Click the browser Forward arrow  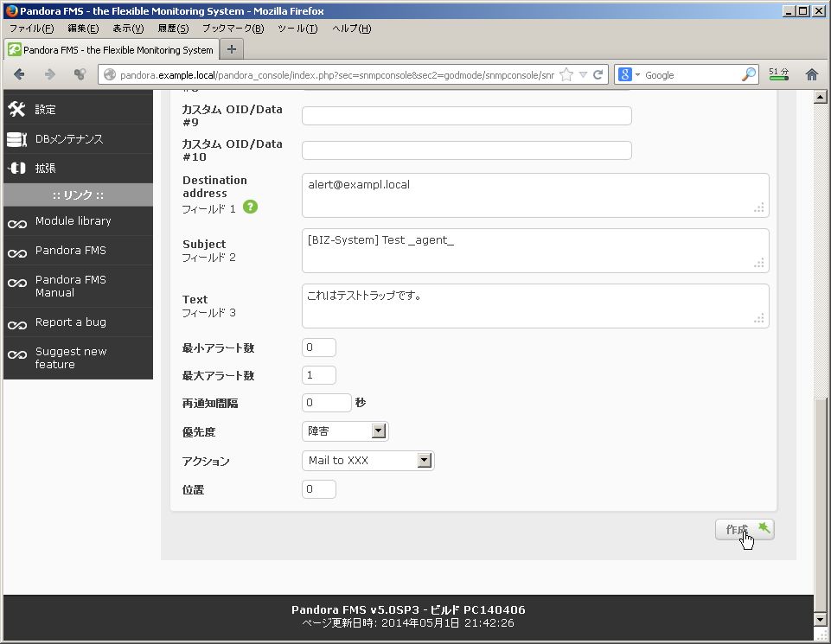pos(50,74)
